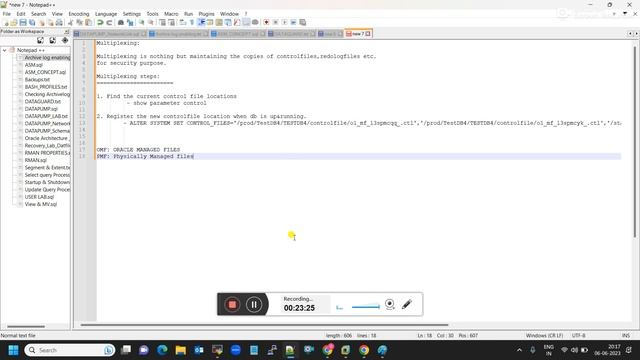Open the user defined language icon
This screenshot has width=640, height=360.
pos(210,22)
